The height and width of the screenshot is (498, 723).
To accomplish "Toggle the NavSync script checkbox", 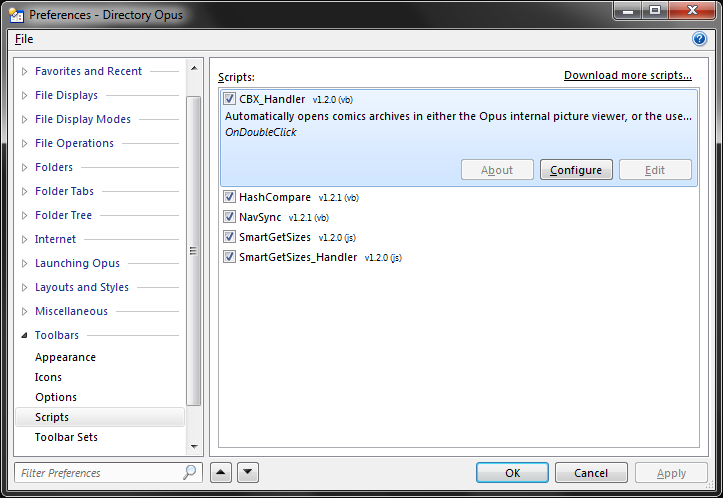I will pos(229,217).
